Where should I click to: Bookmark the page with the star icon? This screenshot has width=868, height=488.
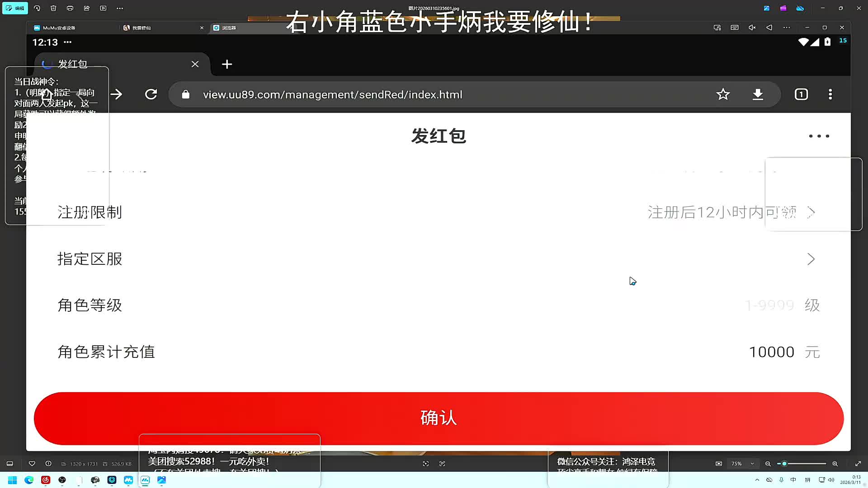[x=723, y=94]
